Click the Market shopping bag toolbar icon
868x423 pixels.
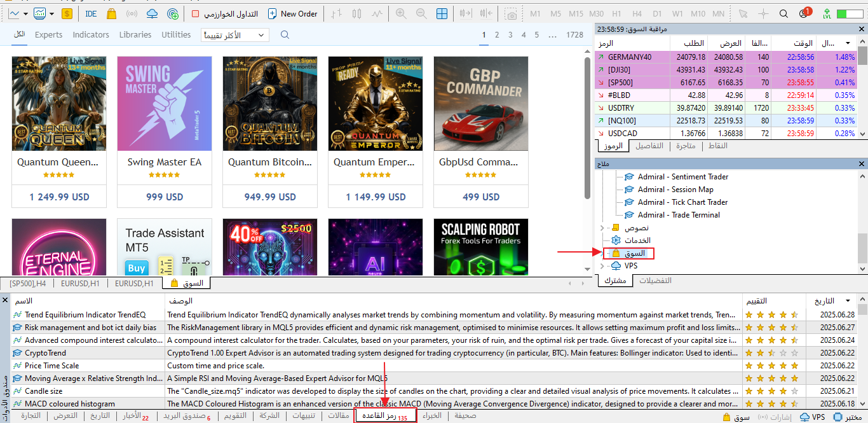click(x=112, y=13)
